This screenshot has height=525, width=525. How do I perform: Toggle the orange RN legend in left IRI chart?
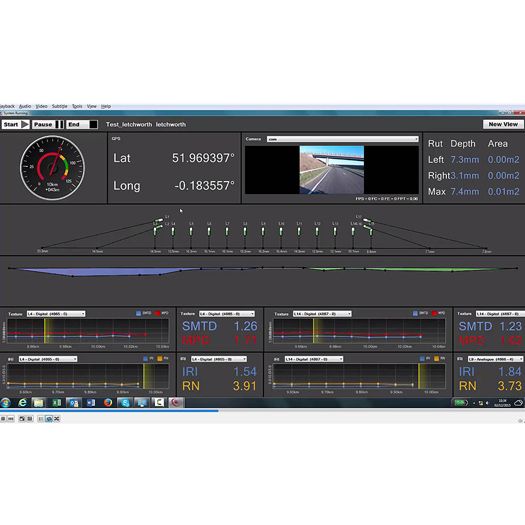click(x=160, y=359)
